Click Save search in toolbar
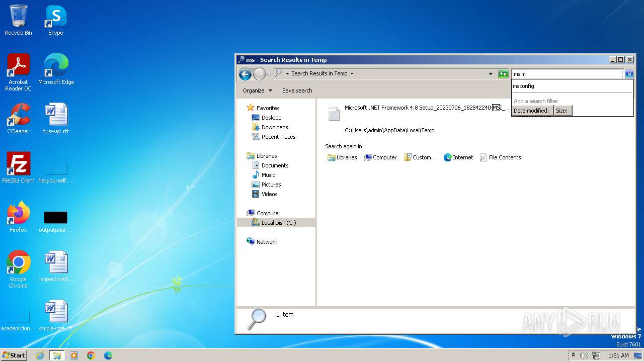Image resolution: width=644 pixels, height=362 pixels. 297,90
